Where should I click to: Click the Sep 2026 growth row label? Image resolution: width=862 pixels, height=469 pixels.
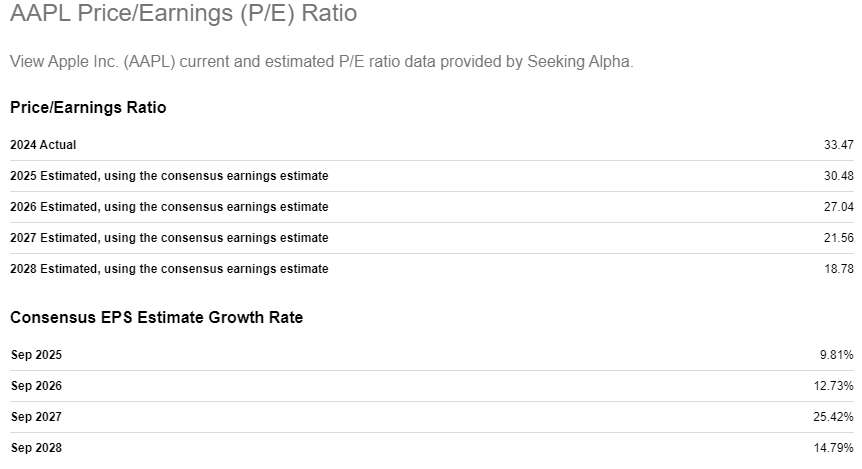click(36, 386)
